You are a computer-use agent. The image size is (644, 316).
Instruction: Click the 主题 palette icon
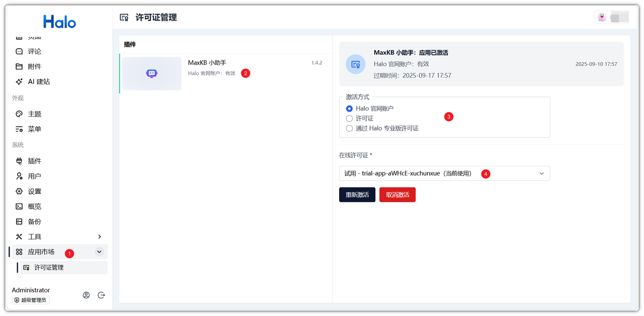(x=19, y=114)
